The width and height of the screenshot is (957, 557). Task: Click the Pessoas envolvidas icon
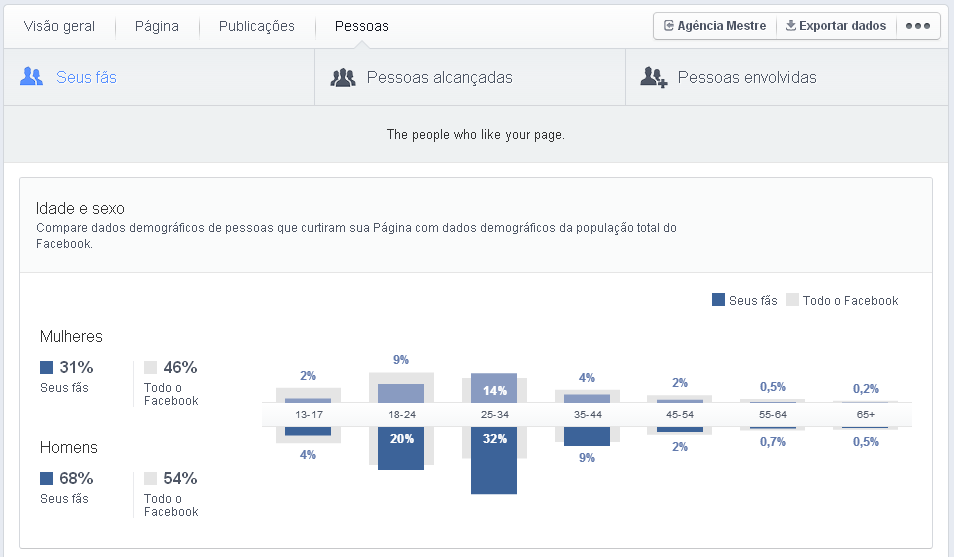654,77
